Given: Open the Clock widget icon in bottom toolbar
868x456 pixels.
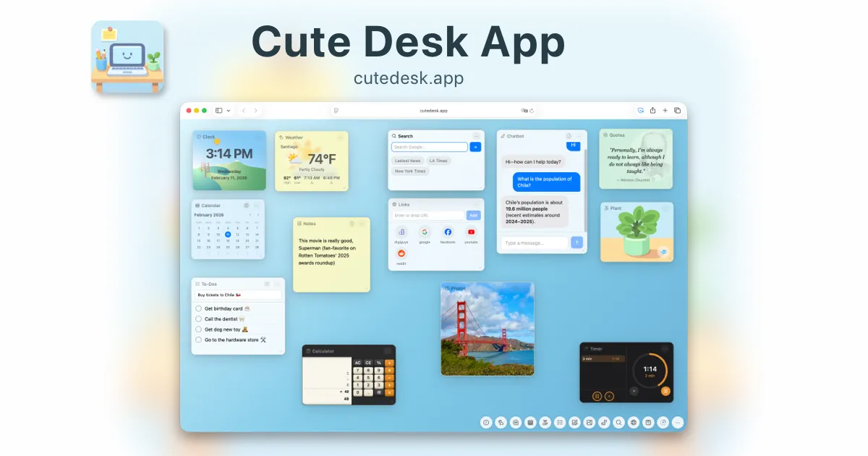Looking at the screenshot, I should tap(486, 422).
